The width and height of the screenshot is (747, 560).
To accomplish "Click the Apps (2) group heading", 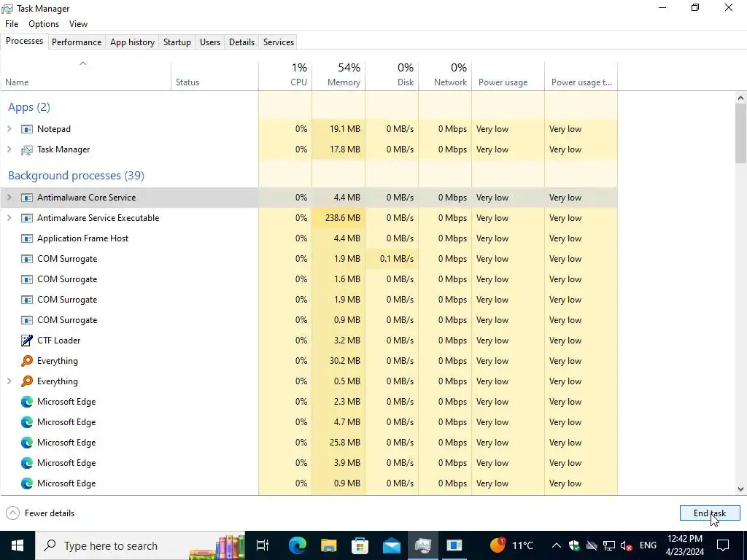I will (29, 107).
